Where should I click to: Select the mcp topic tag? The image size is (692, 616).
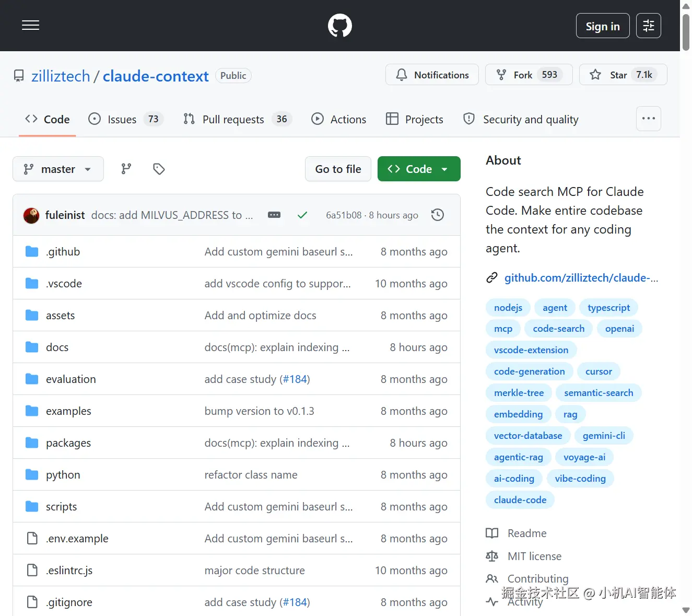pyautogui.click(x=503, y=328)
